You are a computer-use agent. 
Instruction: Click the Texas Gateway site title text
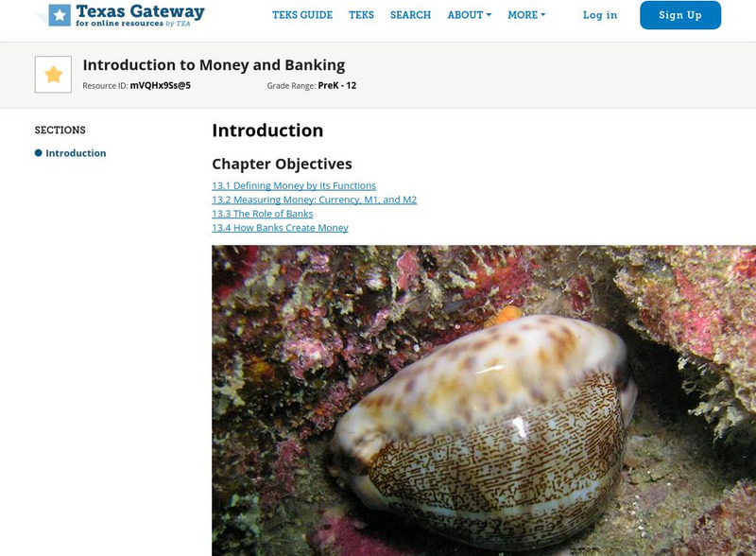140,11
